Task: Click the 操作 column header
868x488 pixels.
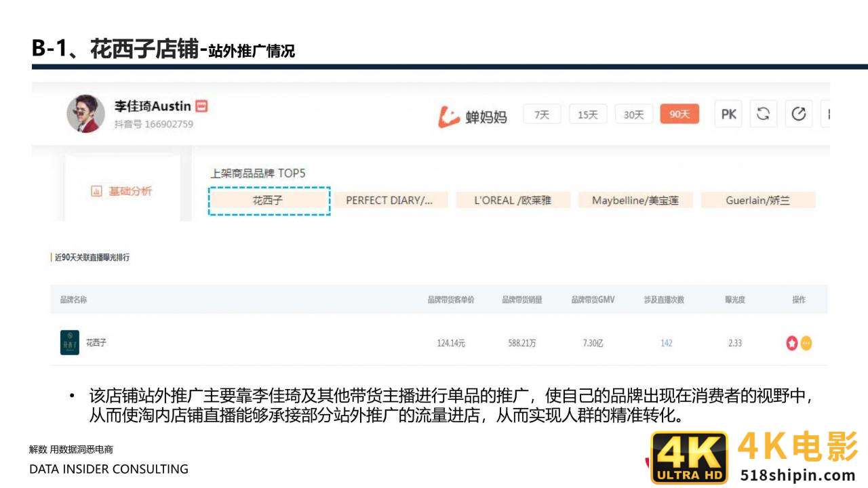Action: (799, 300)
